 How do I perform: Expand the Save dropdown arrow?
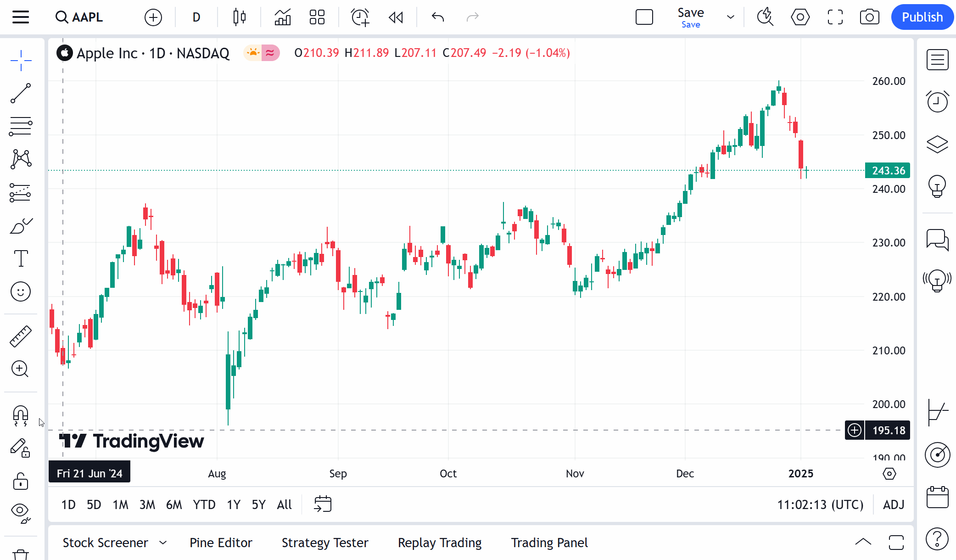tap(730, 17)
